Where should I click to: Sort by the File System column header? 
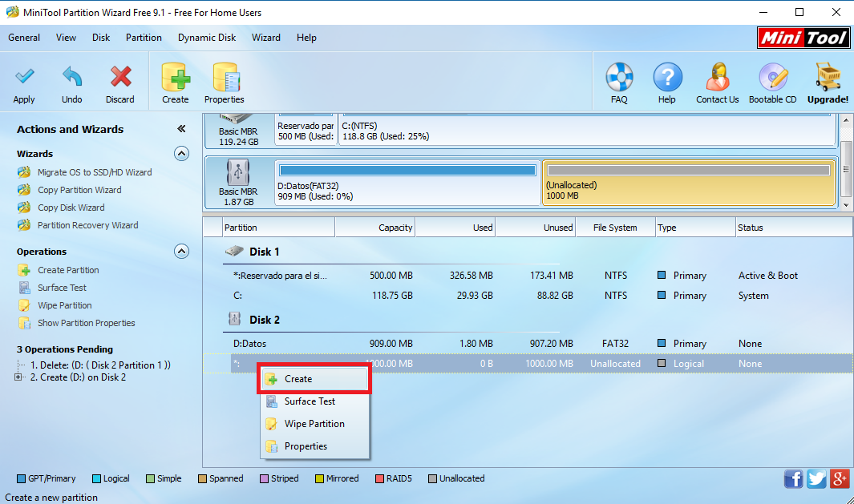pyautogui.click(x=616, y=228)
